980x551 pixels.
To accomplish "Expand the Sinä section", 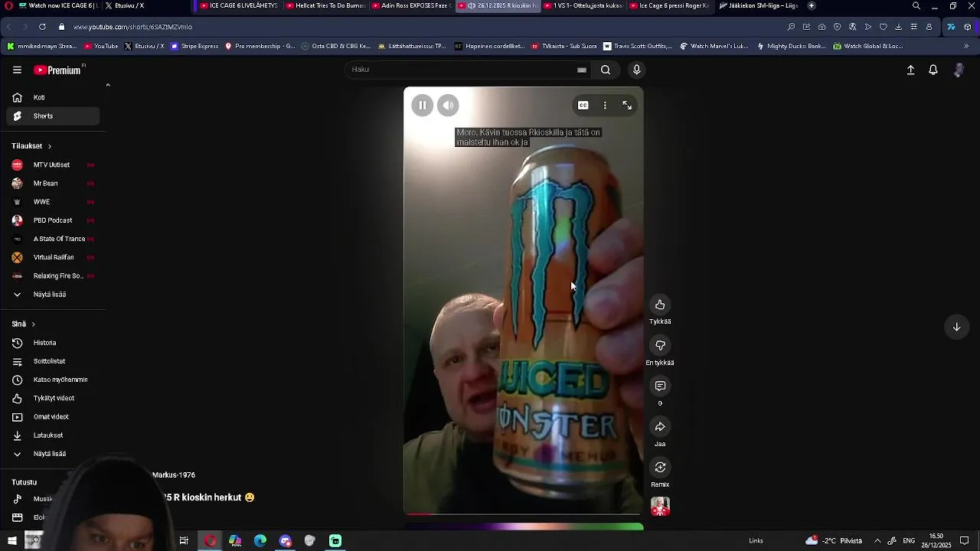I will pyautogui.click(x=23, y=324).
